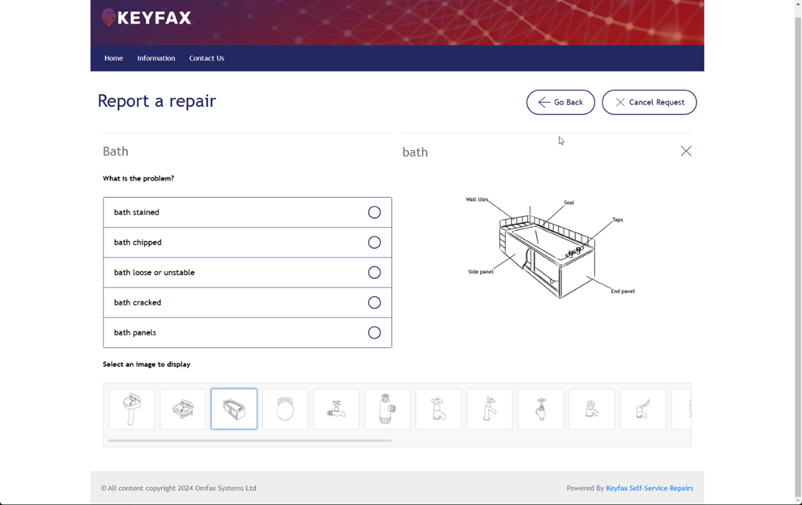Select the cylinder valve thumbnail image
Image resolution: width=802 pixels, height=505 pixels.
pyautogui.click(x=387, y=409)
